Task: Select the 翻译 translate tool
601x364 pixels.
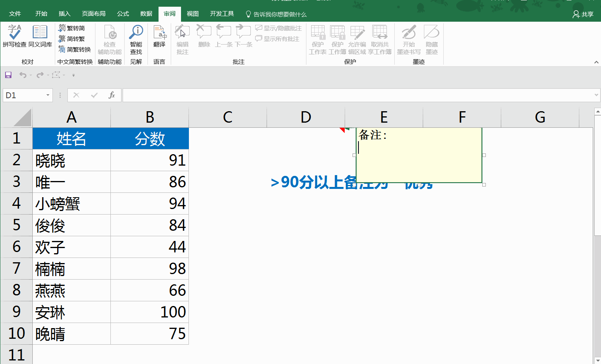Action: [159, 38]
